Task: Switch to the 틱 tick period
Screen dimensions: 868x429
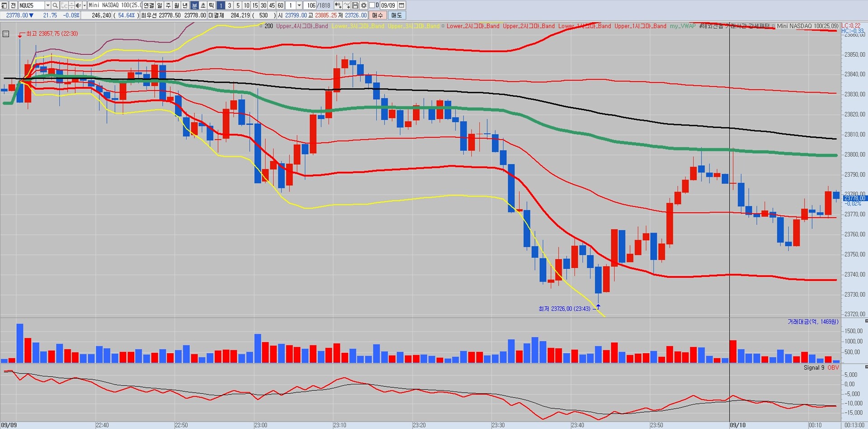Action: [x=212, y=5]
